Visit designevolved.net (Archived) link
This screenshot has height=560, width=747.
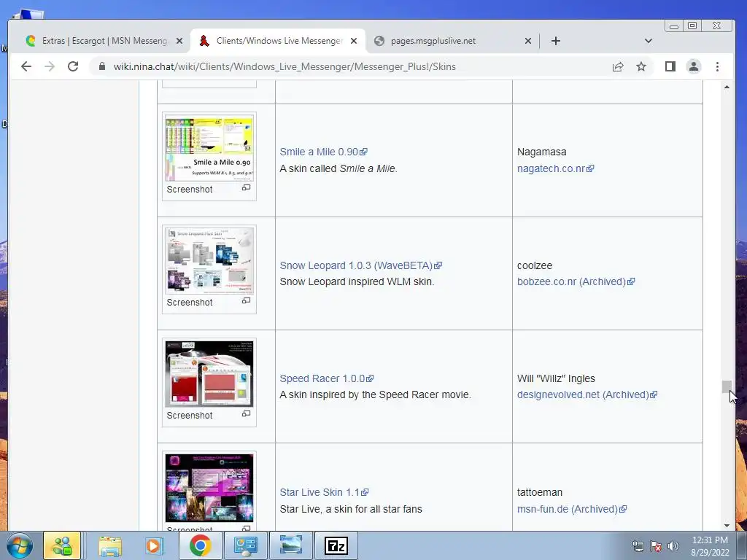tap(587, 394)
